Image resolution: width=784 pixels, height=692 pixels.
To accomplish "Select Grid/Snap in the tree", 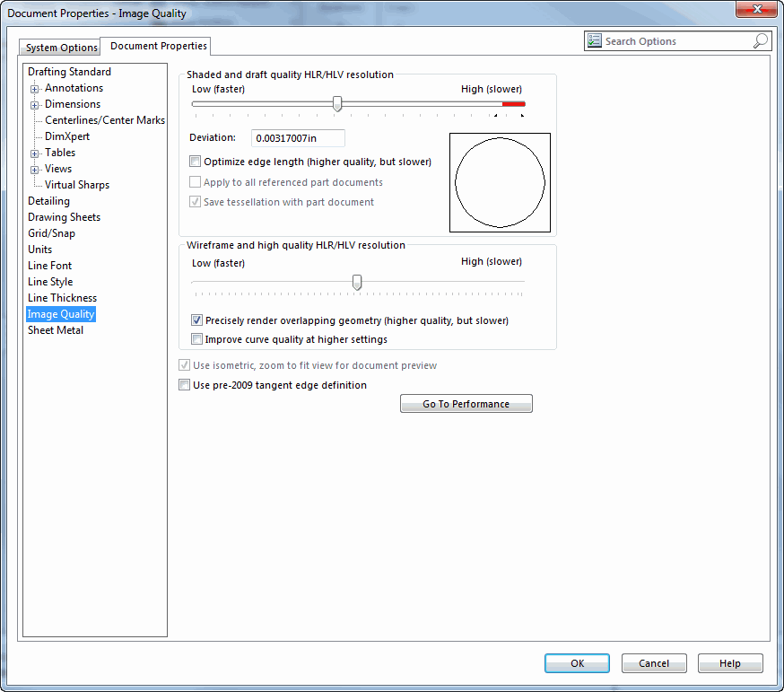I will pos(51,233).
